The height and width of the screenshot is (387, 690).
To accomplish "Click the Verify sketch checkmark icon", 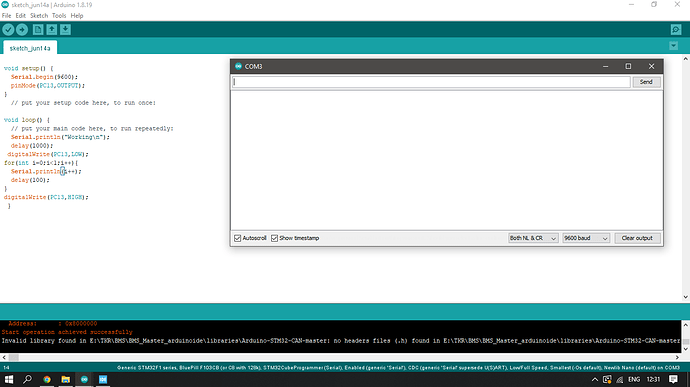I will [x=8, y=29].
